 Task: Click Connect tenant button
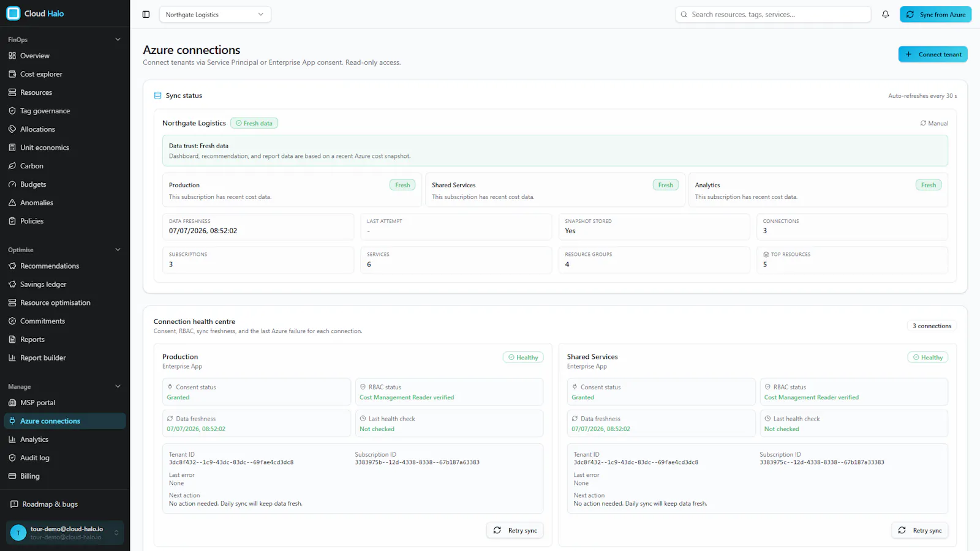933,54
